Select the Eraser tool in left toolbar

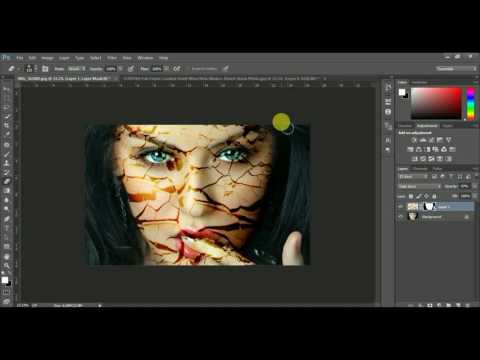7,181
